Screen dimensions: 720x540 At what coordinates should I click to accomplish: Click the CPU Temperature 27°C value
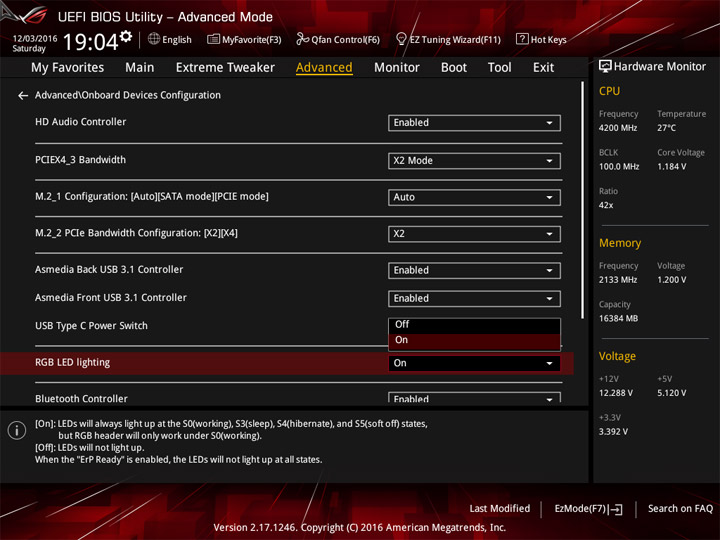(666, 128)
